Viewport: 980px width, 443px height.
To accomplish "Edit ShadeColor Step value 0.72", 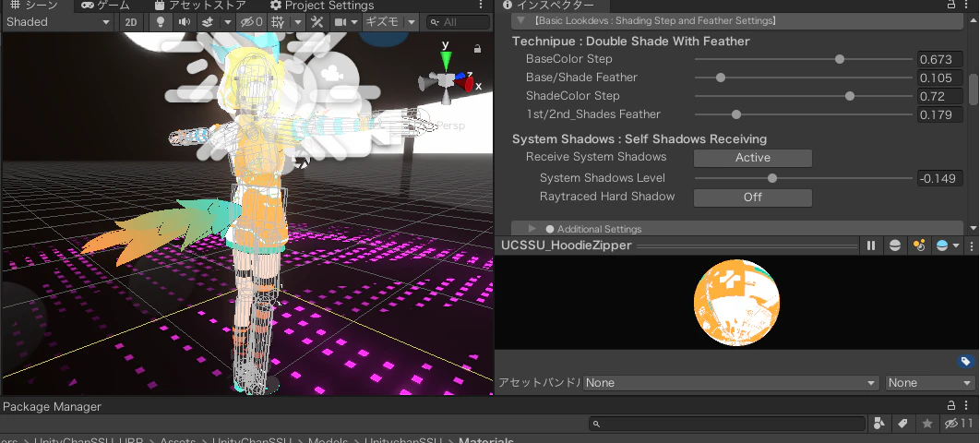I will point(940,96).
